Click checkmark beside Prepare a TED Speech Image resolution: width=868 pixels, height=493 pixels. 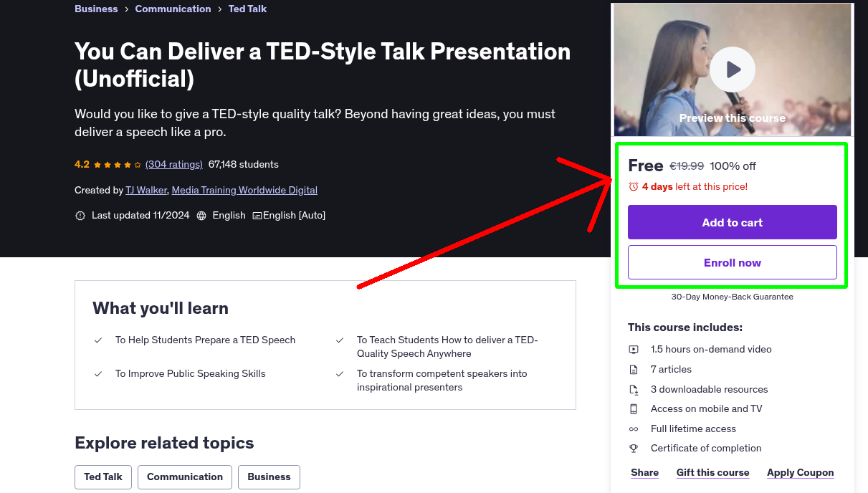point(98,340)
